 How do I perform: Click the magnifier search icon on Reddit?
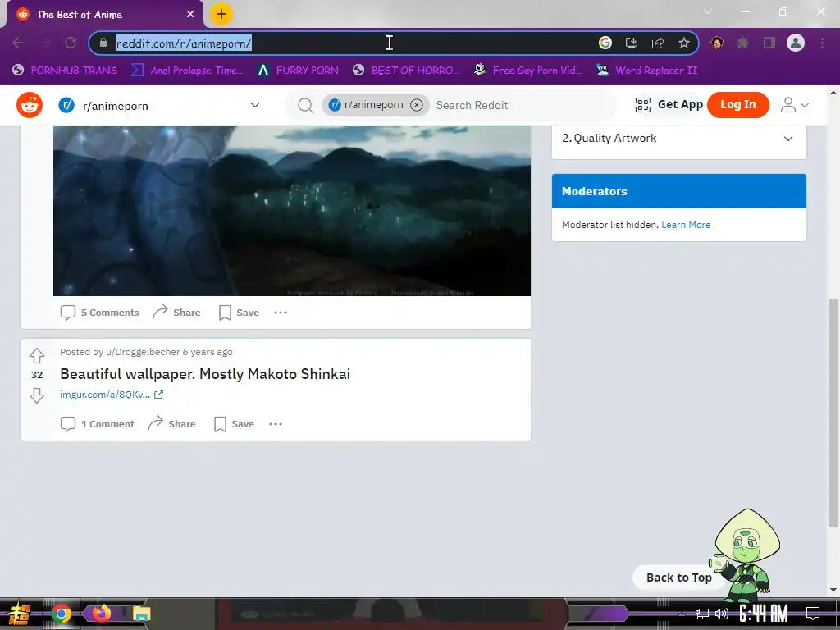pyautogui.click(x=305, y=106)
